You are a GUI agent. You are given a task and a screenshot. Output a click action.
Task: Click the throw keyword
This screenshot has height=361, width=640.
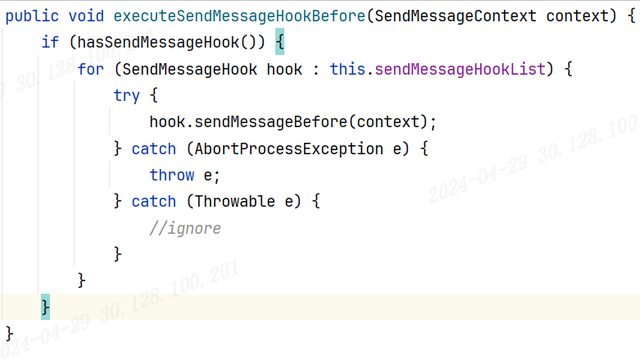[172, 175]
